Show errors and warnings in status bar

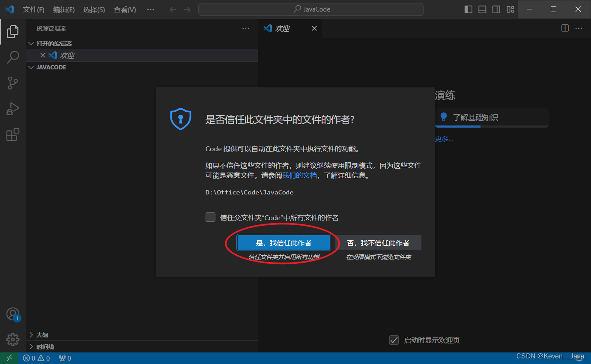36,358
